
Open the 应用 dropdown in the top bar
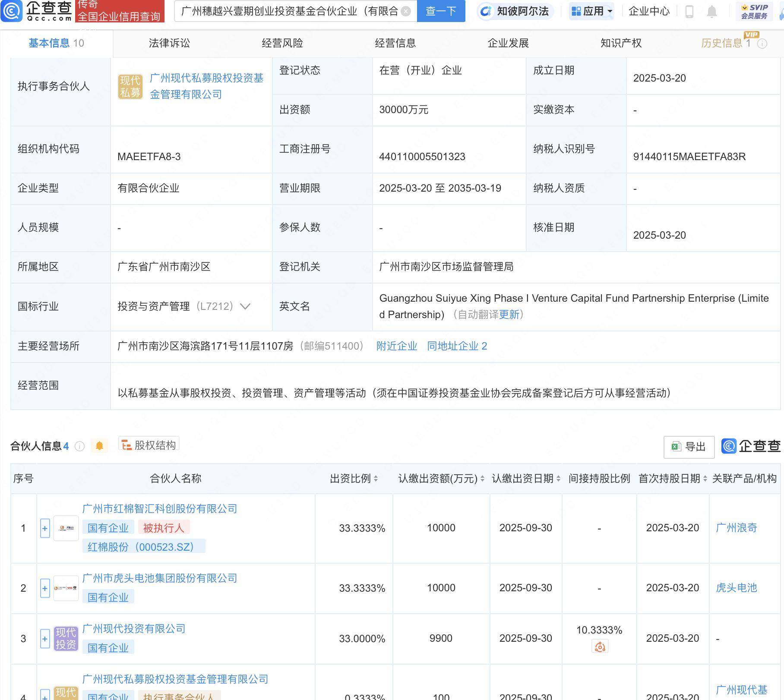pos(591,12)
